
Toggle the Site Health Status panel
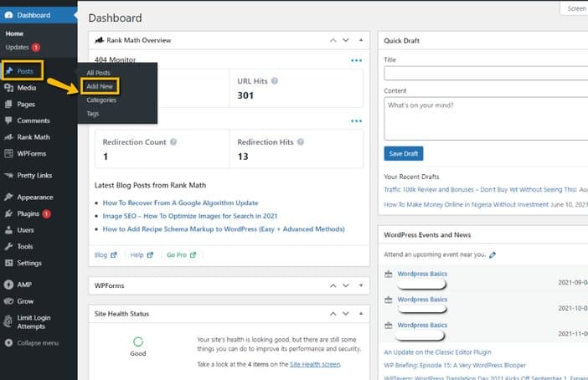pyautogui.click(x=361, y=314)
